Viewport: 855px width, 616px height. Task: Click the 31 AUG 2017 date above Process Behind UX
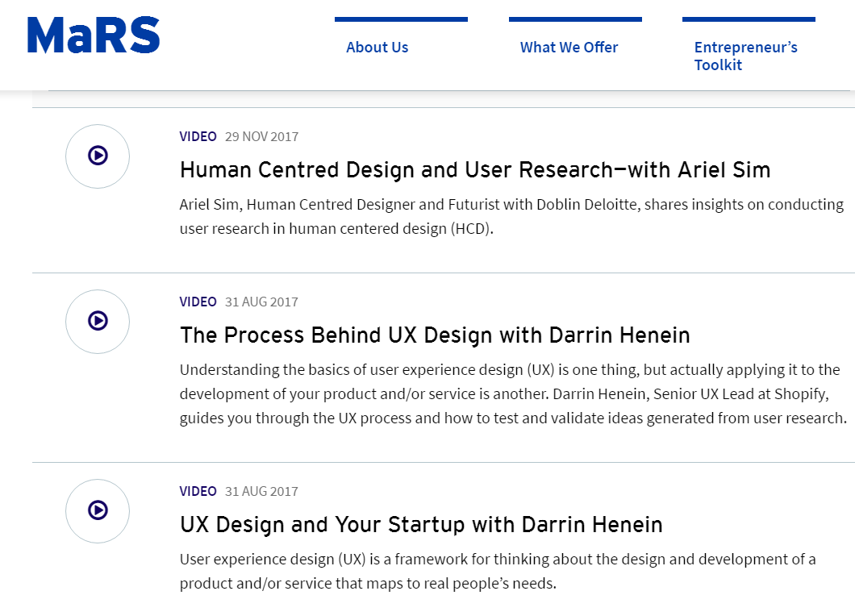click(x=261, y=302)
